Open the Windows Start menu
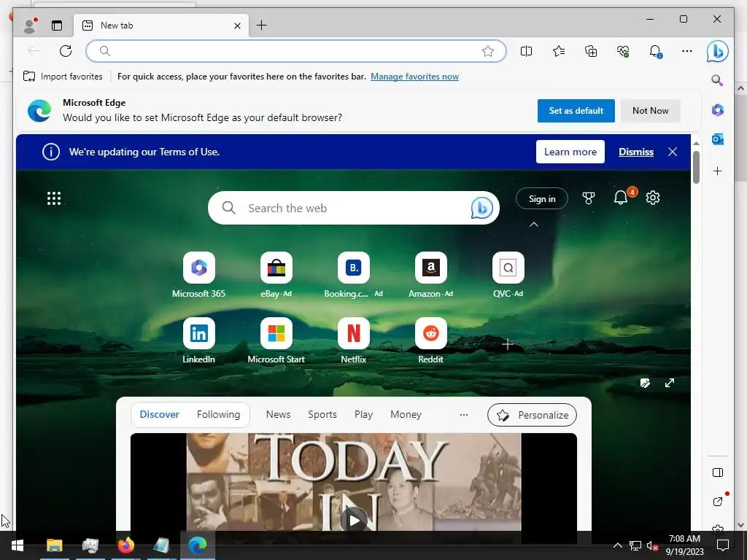This screenshot has width=747, height=560. click(x=18, y=545)
